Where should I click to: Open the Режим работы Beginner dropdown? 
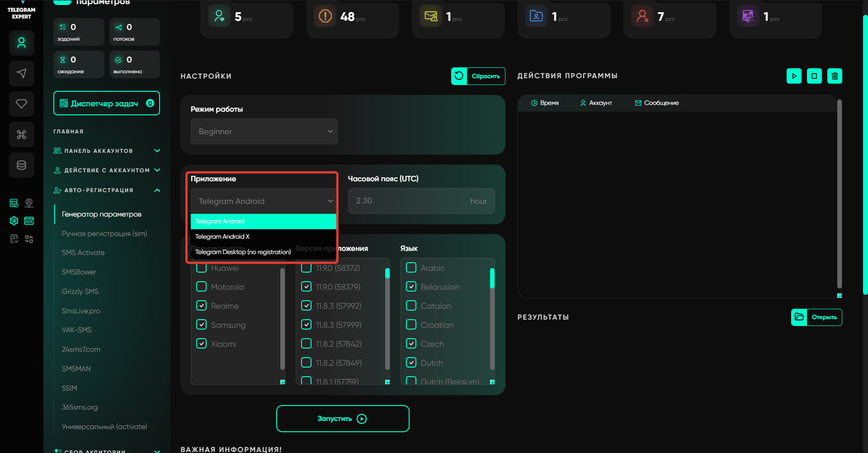tap(264, 132)
